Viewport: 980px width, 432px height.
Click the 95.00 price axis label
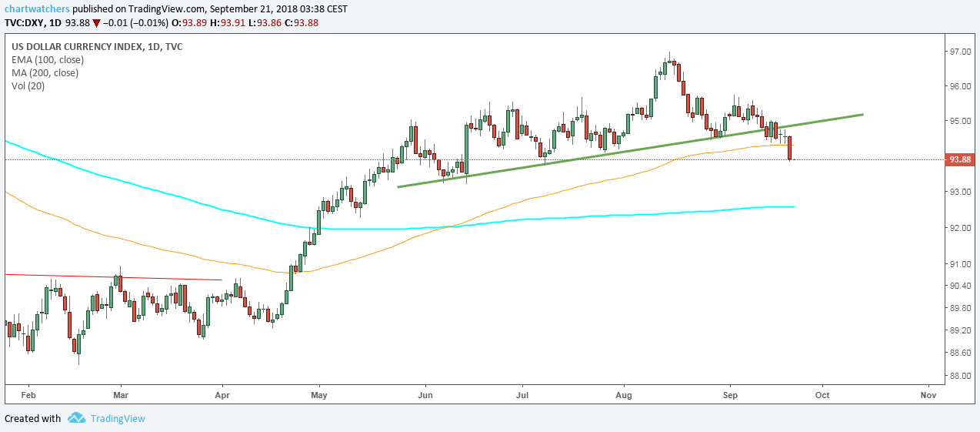click(959, 121)
